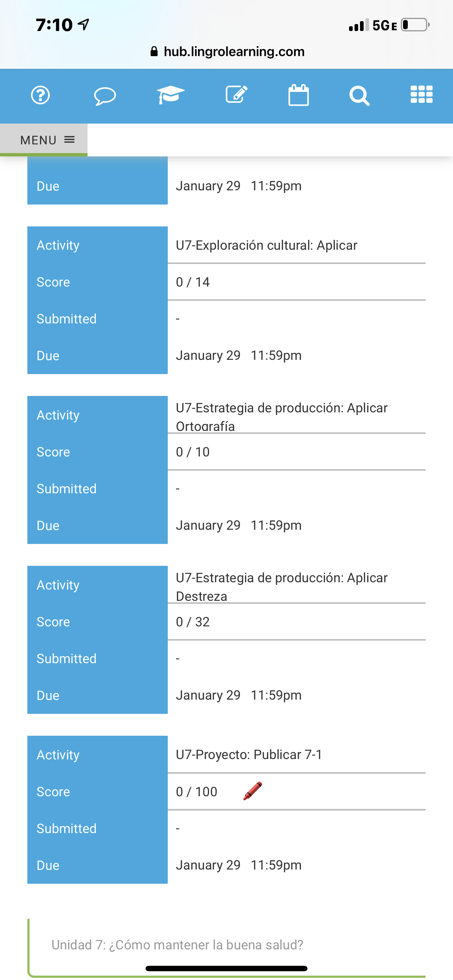Expand Unidad 7: ¿Cómo mantener la buena salud?
Screen dimensions: 453x980
(177, 945)
